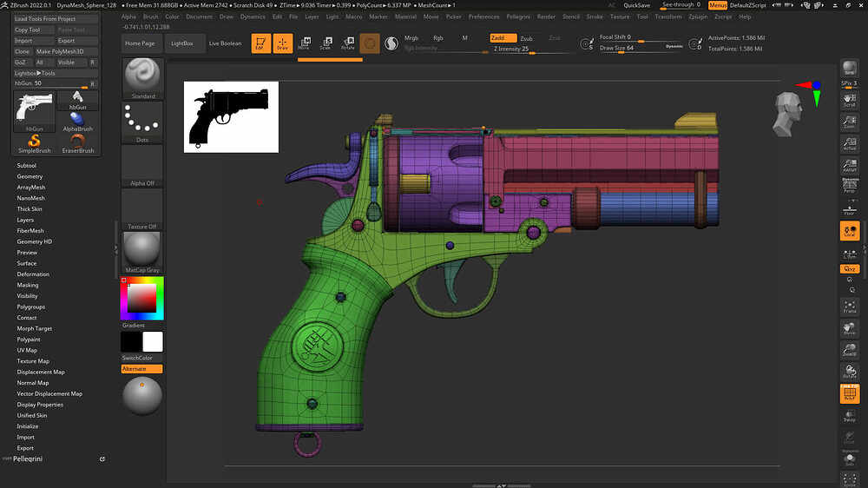This screenshot has width=868, height=488.
Task: Select the AlphaBrush tool thumbnail
Action: pos(77,122)
